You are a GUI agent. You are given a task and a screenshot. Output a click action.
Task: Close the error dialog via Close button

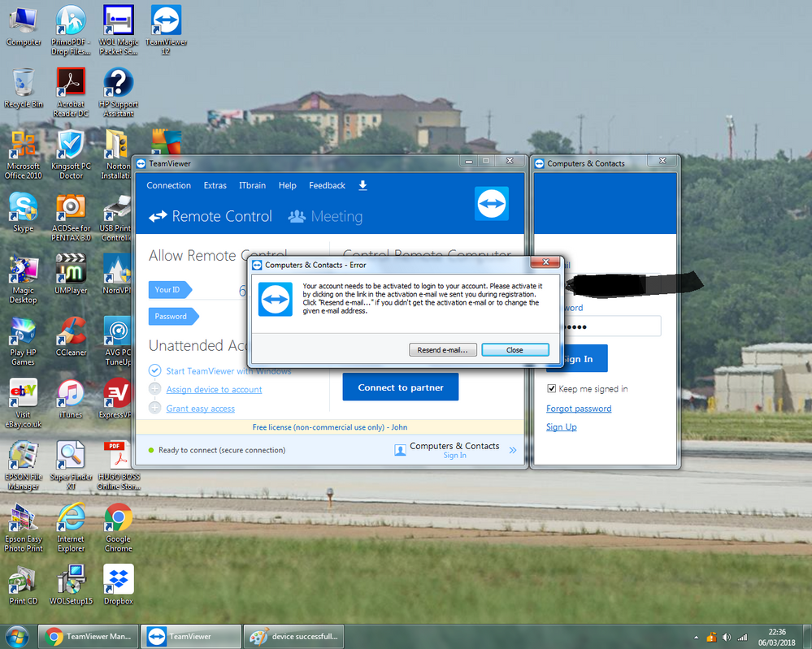tap(515, 350)
